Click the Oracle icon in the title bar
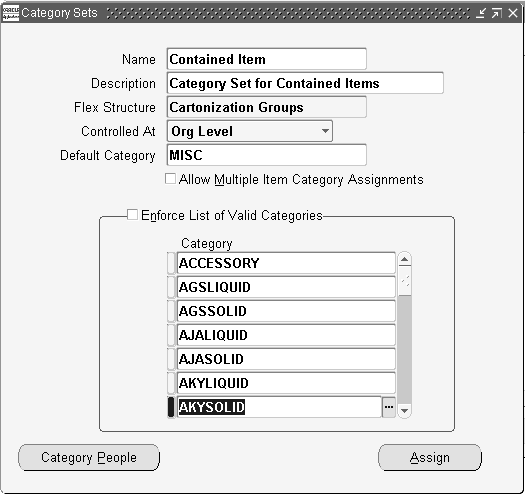 (x=10, y=13)
